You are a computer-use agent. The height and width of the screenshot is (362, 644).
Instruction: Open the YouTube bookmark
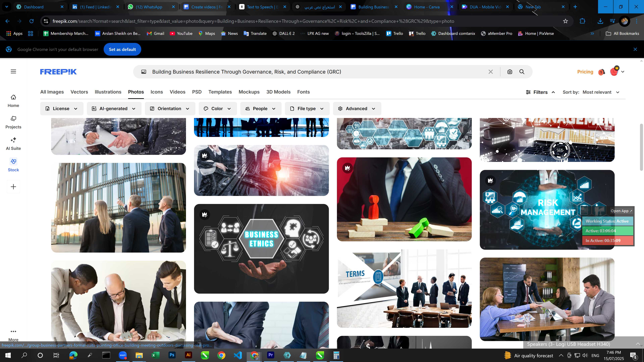pyautogui.click(x=181, y=34)
